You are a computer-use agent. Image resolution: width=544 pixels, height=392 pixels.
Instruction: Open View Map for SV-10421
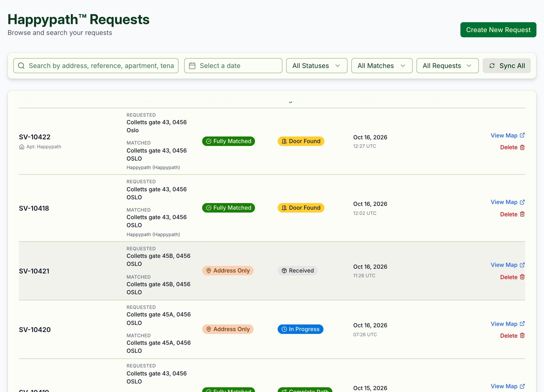pos(508,265)
